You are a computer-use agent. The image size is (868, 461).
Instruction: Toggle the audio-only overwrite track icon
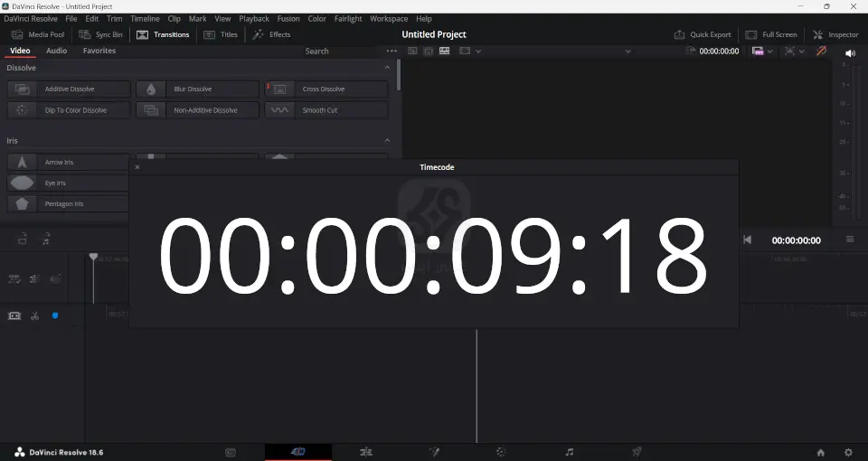click(x=46, y=239)
